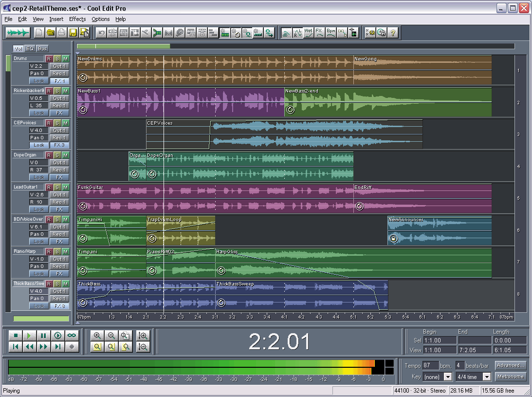This screenshot has width=532, height=397.
Task: Click the Help question mark toolbar icon
Action: (x=393, y=33)
